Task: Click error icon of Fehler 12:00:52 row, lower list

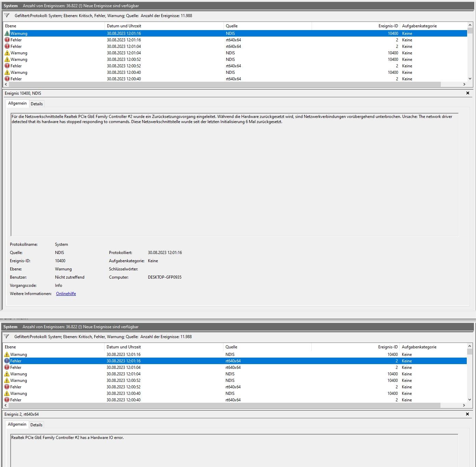Action: click(x=7, y=387)
